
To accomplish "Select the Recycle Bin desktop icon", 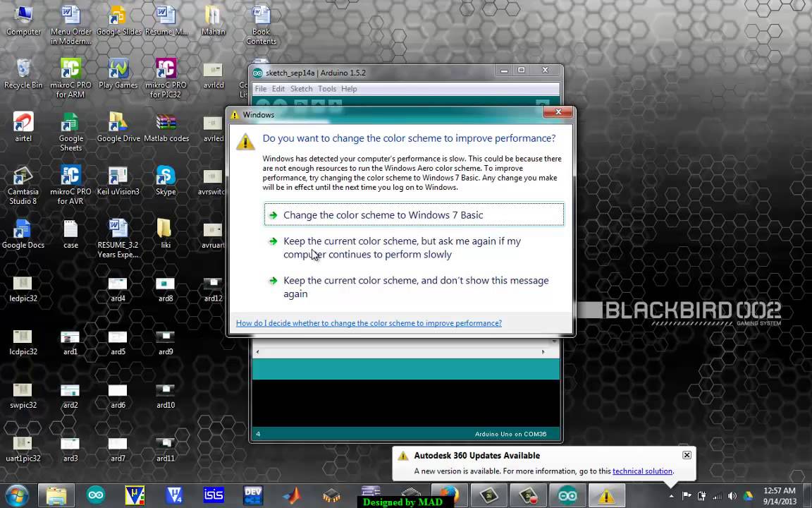I will [23, 73].
